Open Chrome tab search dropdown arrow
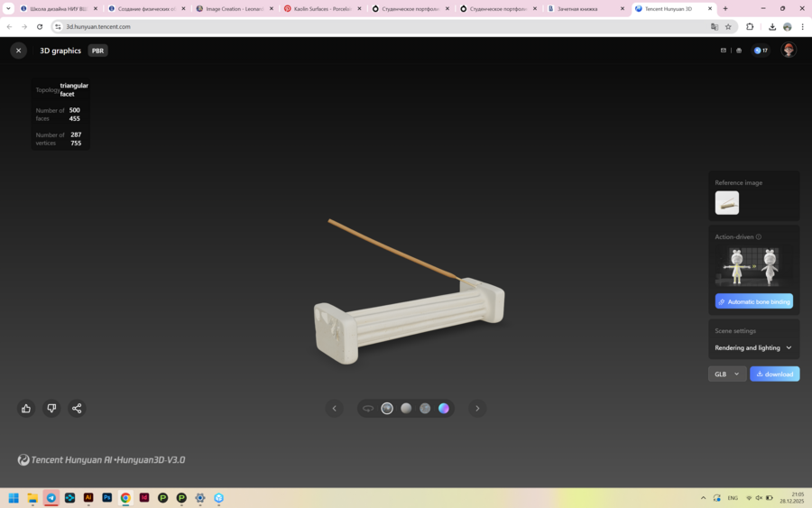Screen dimensions: 812x508 point(9,8)
